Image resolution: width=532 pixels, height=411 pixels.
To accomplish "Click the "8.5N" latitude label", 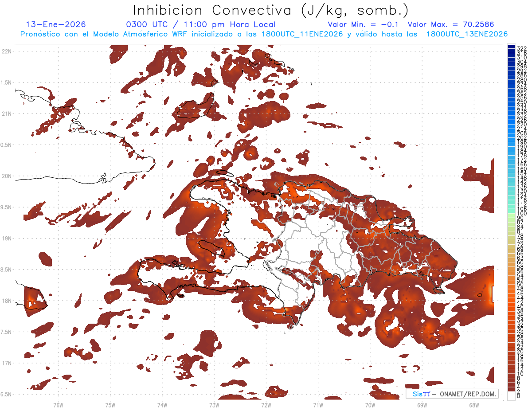I will [x=6, y=270].
